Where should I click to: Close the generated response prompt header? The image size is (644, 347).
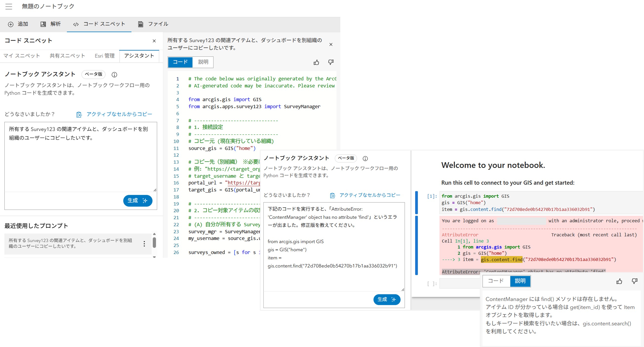pos(331,44)
